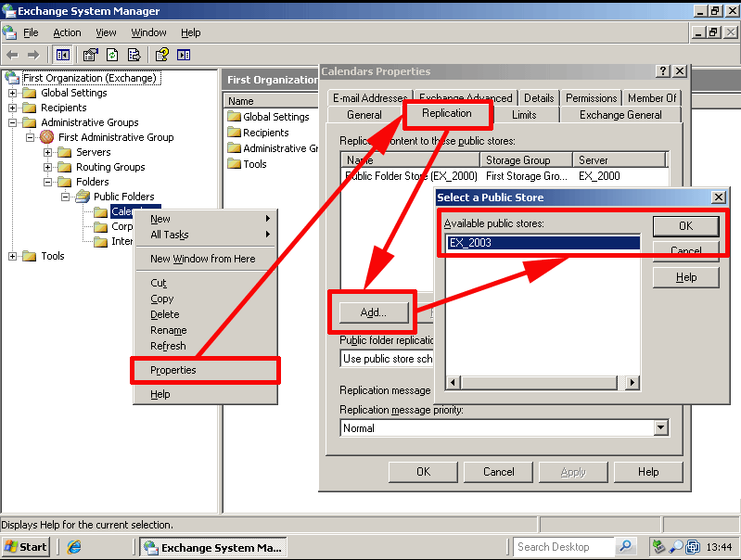This screenshot has width=741, height=560.
Task: Click the Properties toolbar icon
Action: click(x=90, y=56)
